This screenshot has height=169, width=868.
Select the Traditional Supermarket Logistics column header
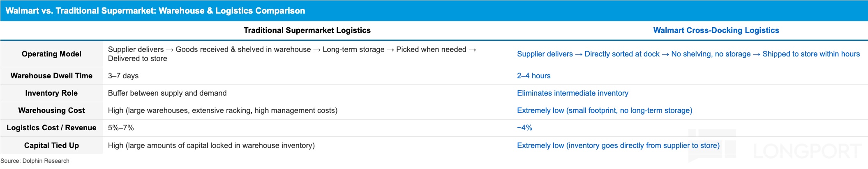coord(307,31)
